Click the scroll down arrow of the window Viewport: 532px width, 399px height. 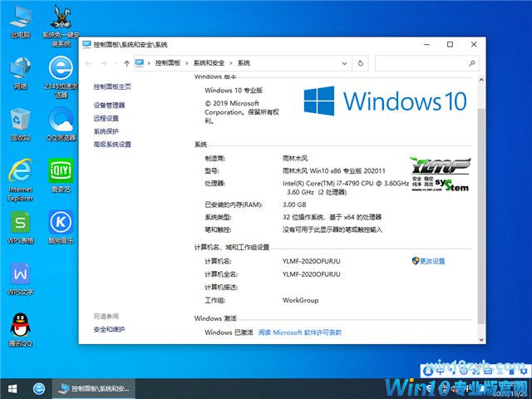(481, 339)
